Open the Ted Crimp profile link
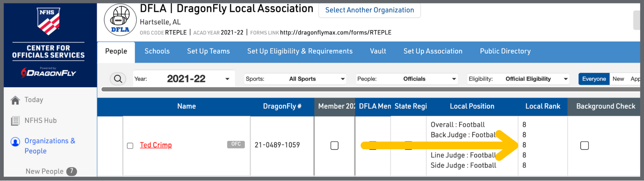The image size is (644, 181). tap(156, 145)
